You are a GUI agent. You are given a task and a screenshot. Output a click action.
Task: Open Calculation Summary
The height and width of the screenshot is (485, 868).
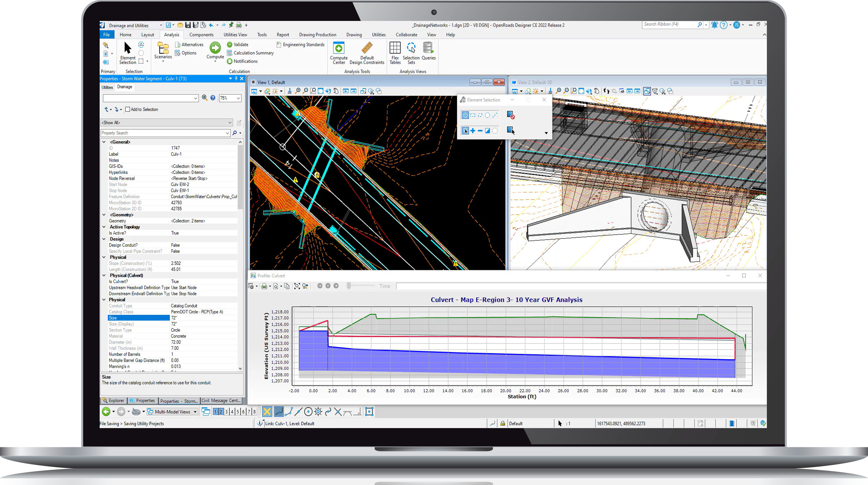coord(250,53)
